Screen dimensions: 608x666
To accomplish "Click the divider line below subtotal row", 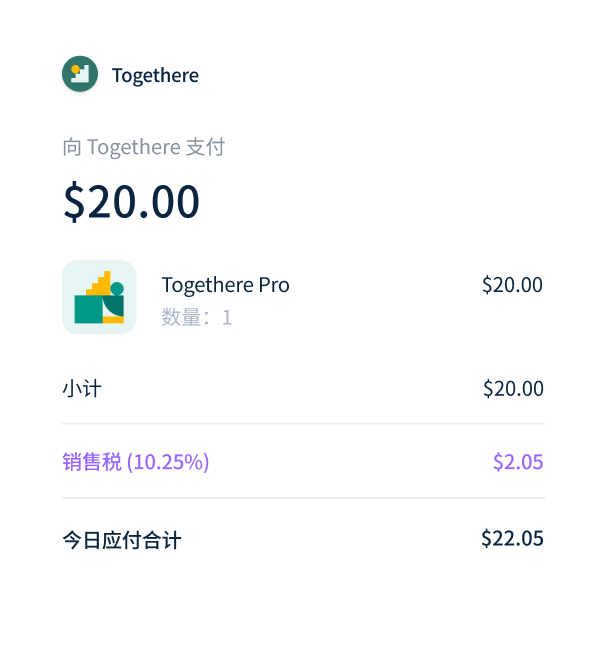I will [x=303, y=423].
